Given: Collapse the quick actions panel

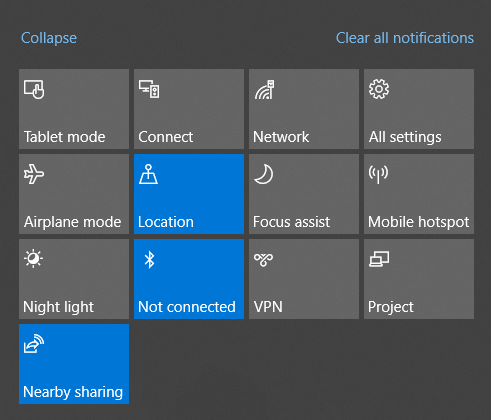Looking at the screenshot, I should tap(49, 38).
